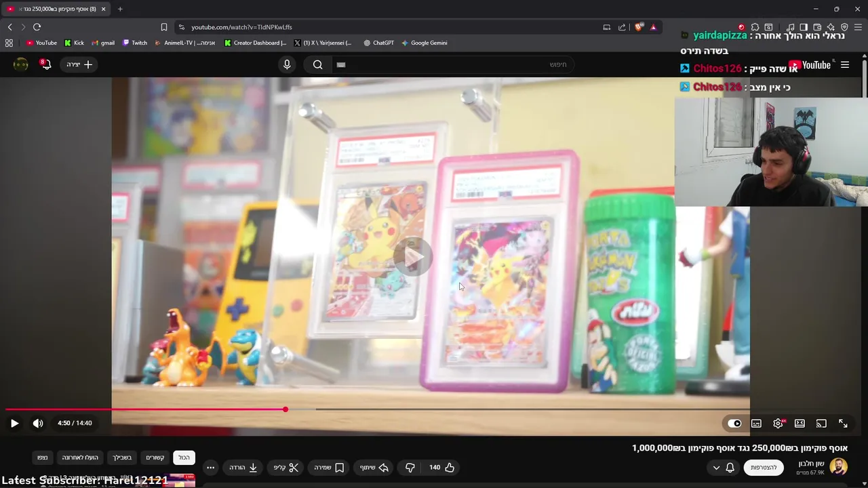Click the youtube.com address bar URL
The width and height of the screenshot is (868, 488).
pyautogui.click(x=241, y=27)
